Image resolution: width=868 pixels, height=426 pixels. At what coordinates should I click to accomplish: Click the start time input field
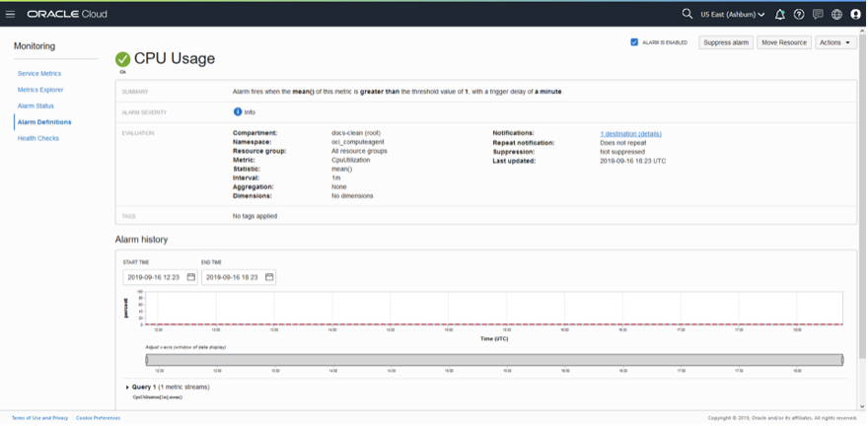154,277
